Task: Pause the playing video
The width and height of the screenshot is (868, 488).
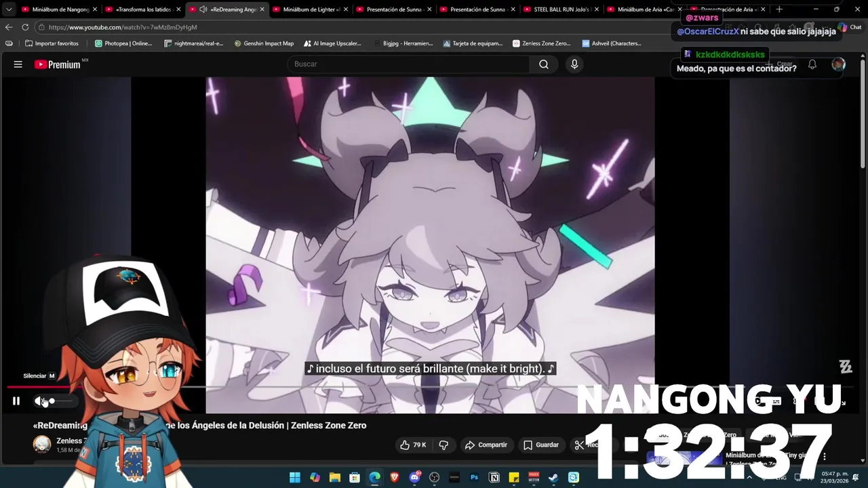Action: tap(16, 401)
